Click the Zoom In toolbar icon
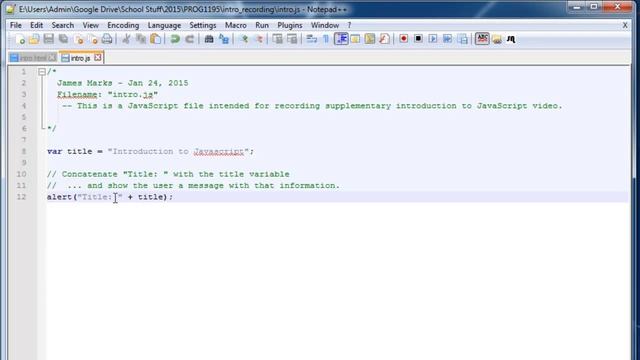The height and width of the screenshot is (360, 640). tap(244, 39)
